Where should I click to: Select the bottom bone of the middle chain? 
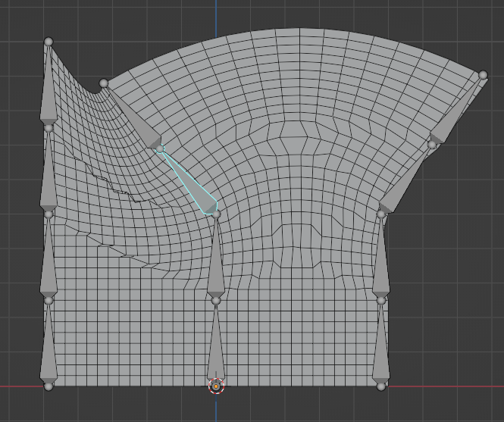pos(216,350)
